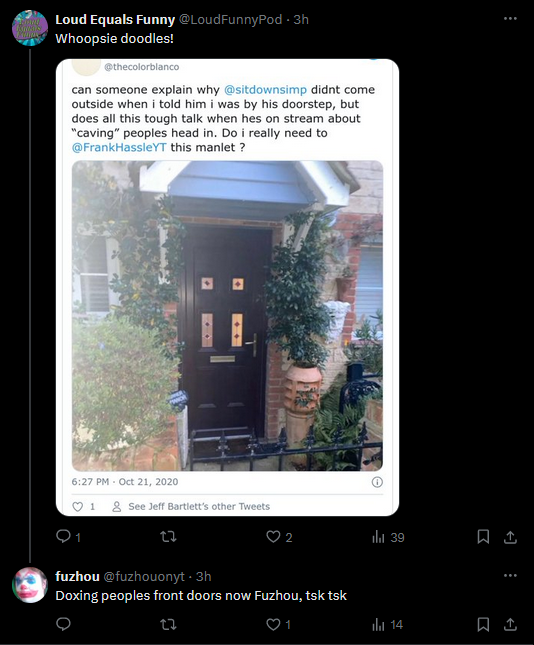Open fuzhou's clown avatar profile
Image resolution: width=534 pixels, height=645 pixels.
[x=30, y=585]
